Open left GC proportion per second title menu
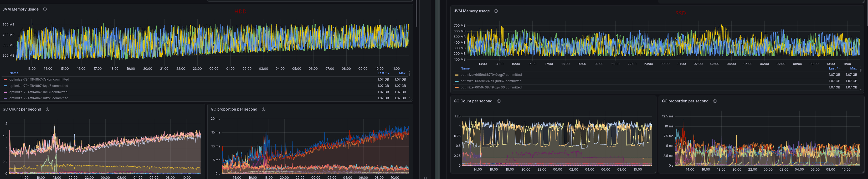This screenshot has height=179, width=868. (234, 109)
